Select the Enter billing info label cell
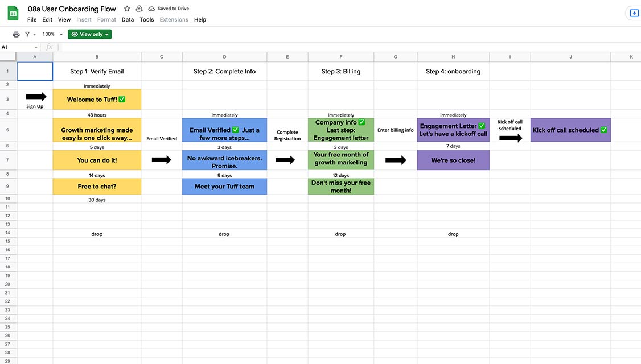This screenshot has width=641, height=364. coord(395,130)
